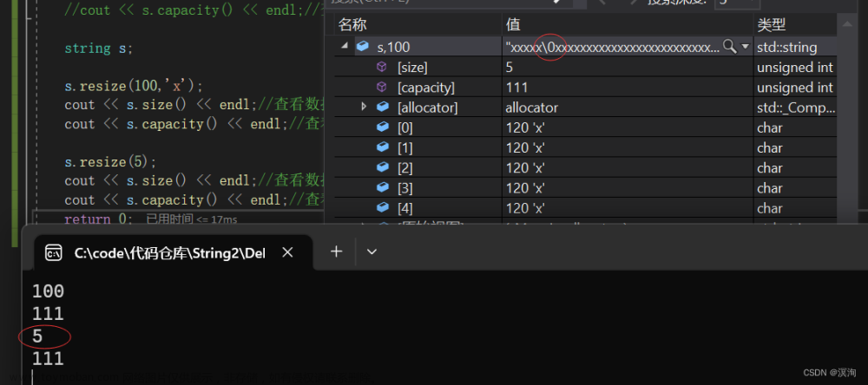Click the cube icon of element [1]

coord(383,147)
